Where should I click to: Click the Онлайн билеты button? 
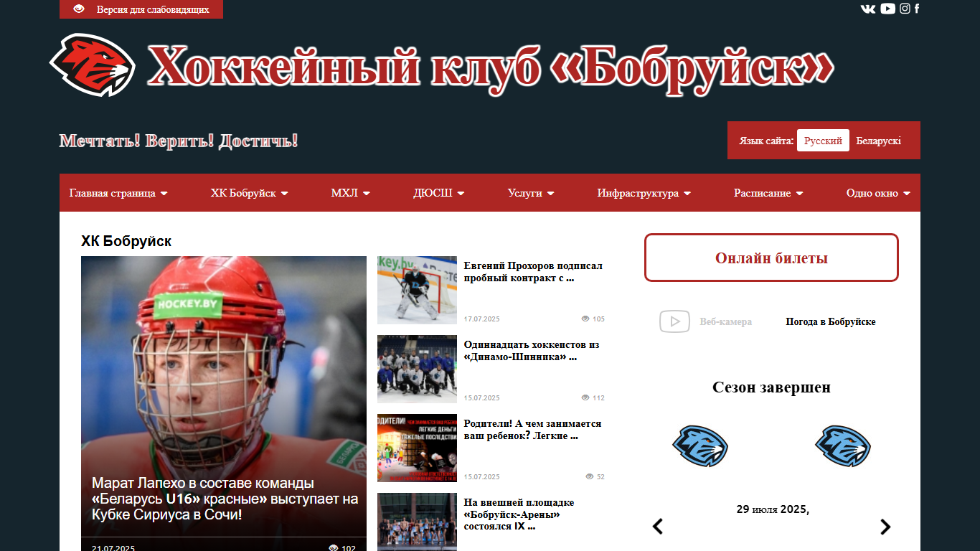771,258
